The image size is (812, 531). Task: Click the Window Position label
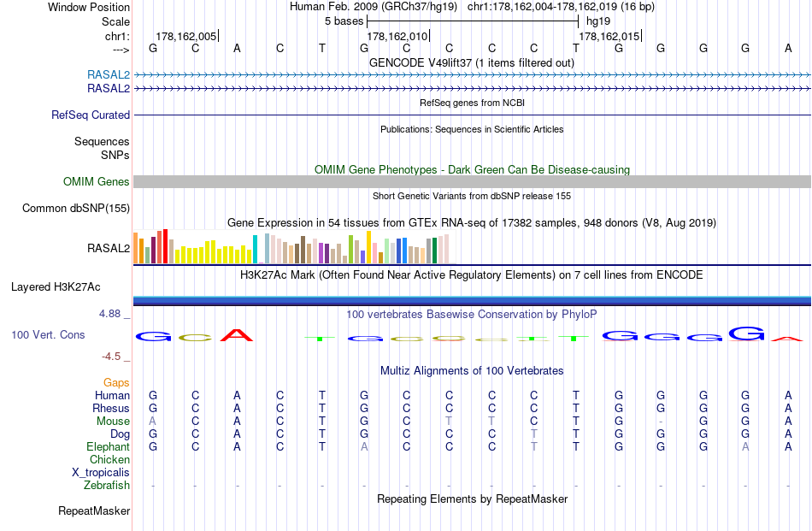89,7
